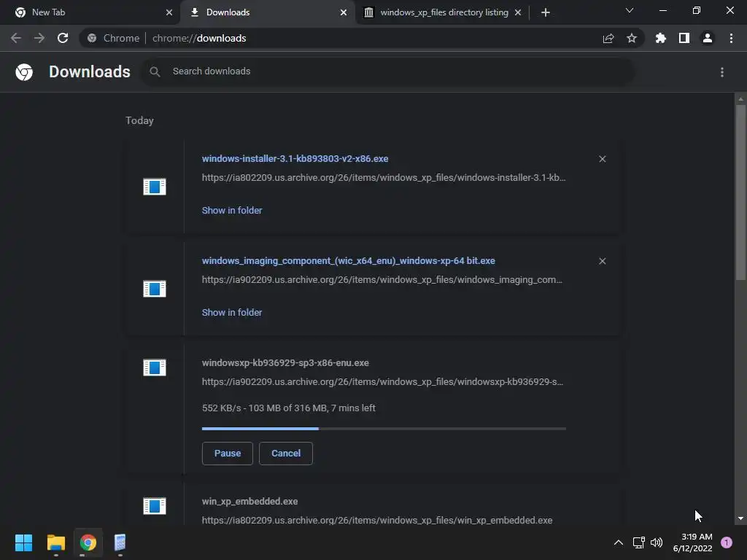Toggle the browser side panel icon

[684, 38]
